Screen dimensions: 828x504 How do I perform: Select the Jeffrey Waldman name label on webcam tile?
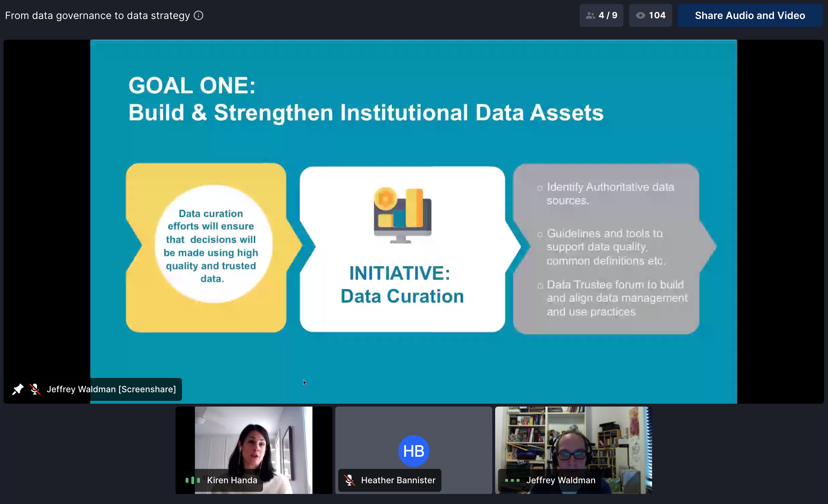pos(561,480)
